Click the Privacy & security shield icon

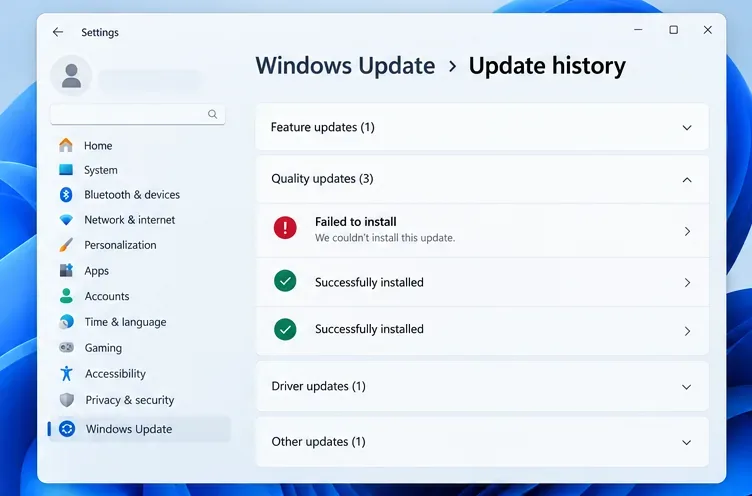point(67,400)
